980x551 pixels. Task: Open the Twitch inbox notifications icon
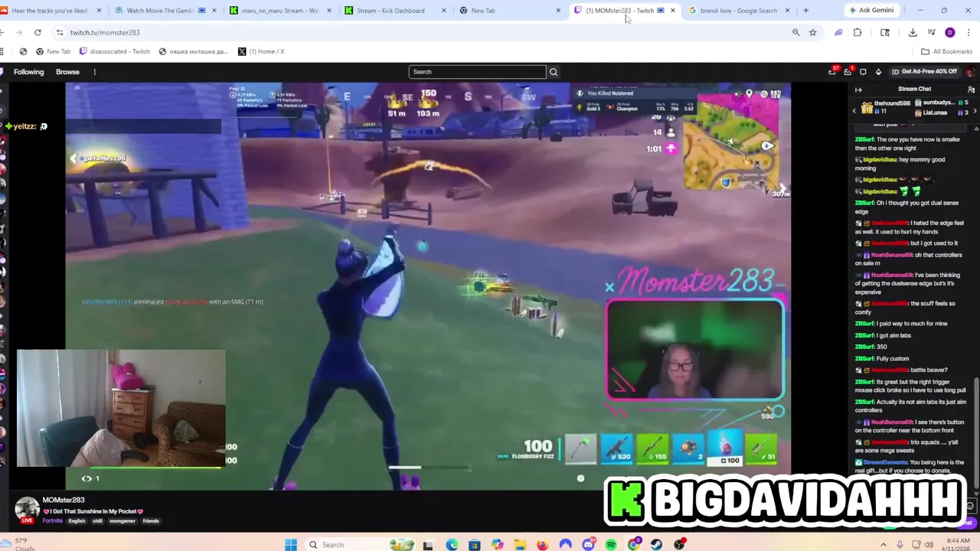coord(848,71)
